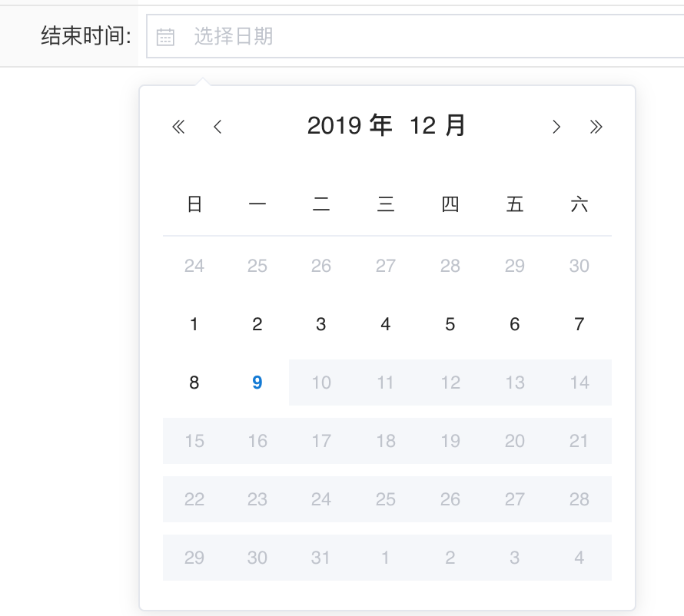Select Saturday December 7

(x=579, y=324)
